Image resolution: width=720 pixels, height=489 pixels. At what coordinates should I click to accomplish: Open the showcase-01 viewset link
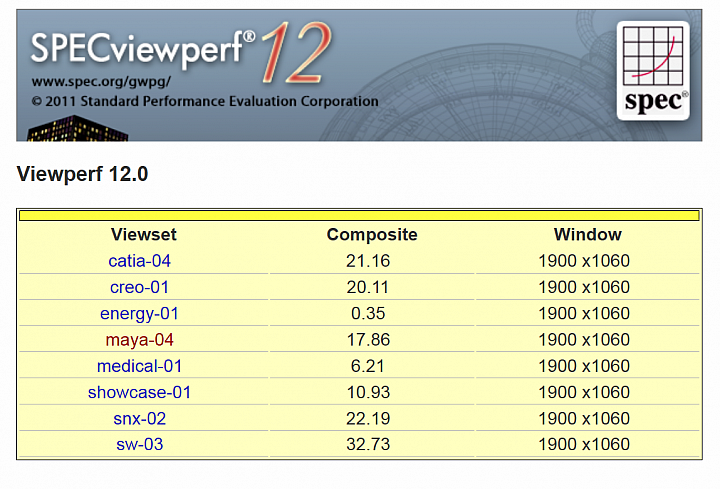point(139,392)
